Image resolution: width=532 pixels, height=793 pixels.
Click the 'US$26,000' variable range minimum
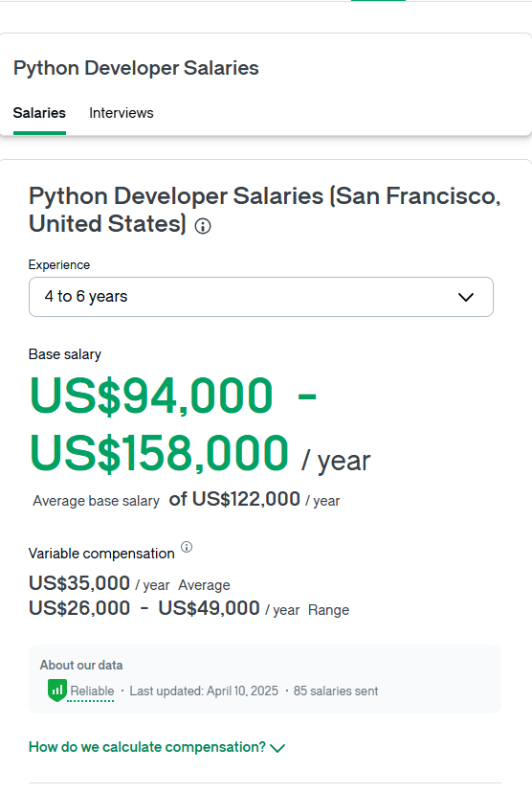tap(79, 608)
